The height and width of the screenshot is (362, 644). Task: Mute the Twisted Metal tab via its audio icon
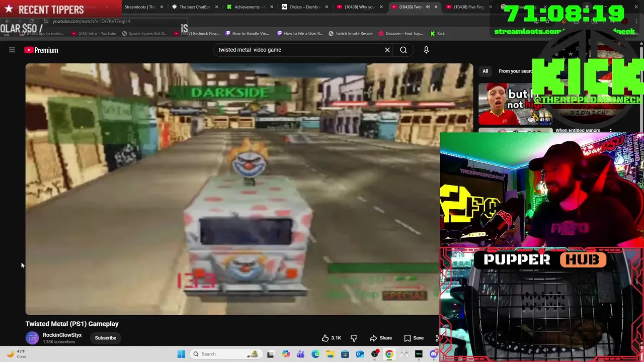[x=428, y=7]
